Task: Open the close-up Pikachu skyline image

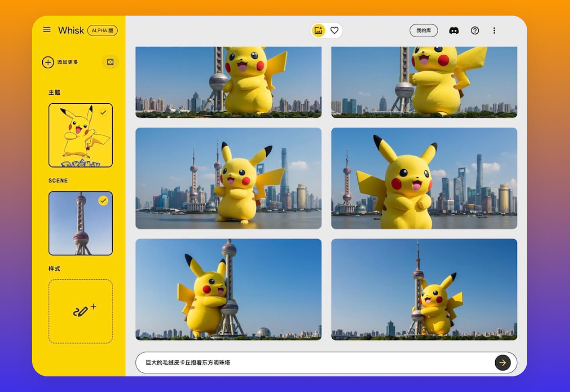Action: click(424, 178)
